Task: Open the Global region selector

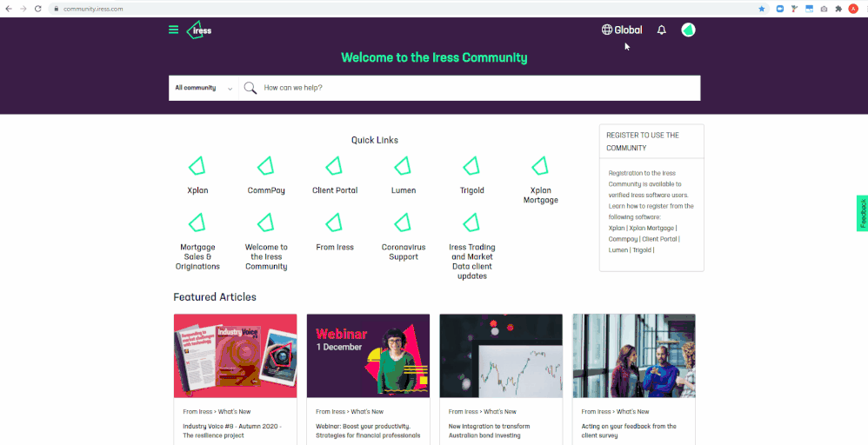Action: click(622, 30)
